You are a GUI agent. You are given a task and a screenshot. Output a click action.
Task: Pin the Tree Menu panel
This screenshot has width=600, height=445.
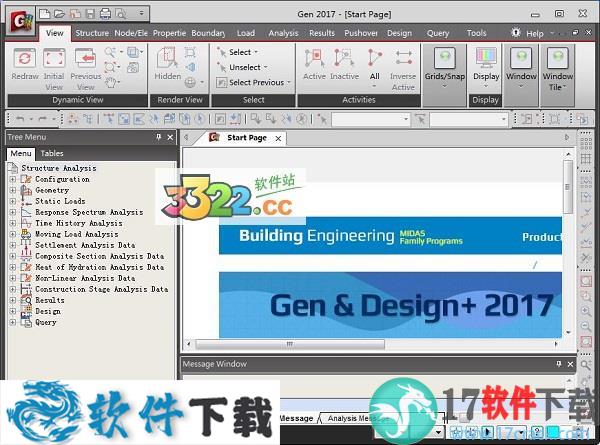[158, 137]
